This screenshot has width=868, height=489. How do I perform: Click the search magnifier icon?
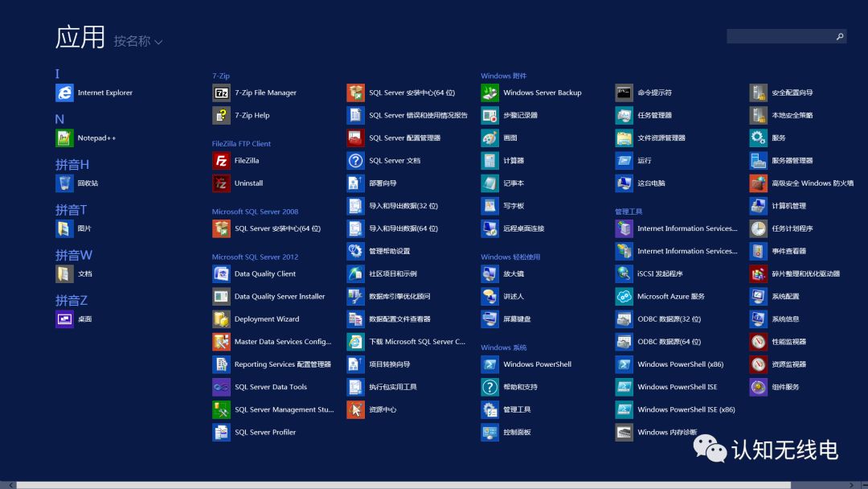(839, 36)
